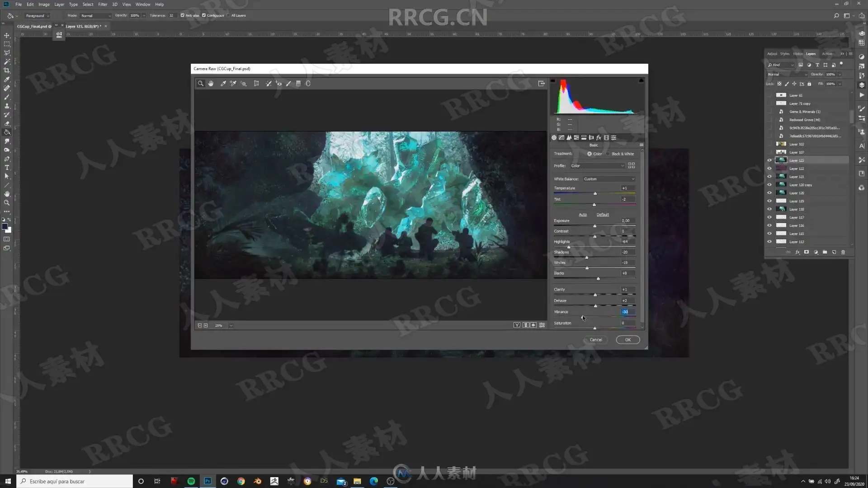Select the Hand tool in Camera Raw

pos(211,84)
